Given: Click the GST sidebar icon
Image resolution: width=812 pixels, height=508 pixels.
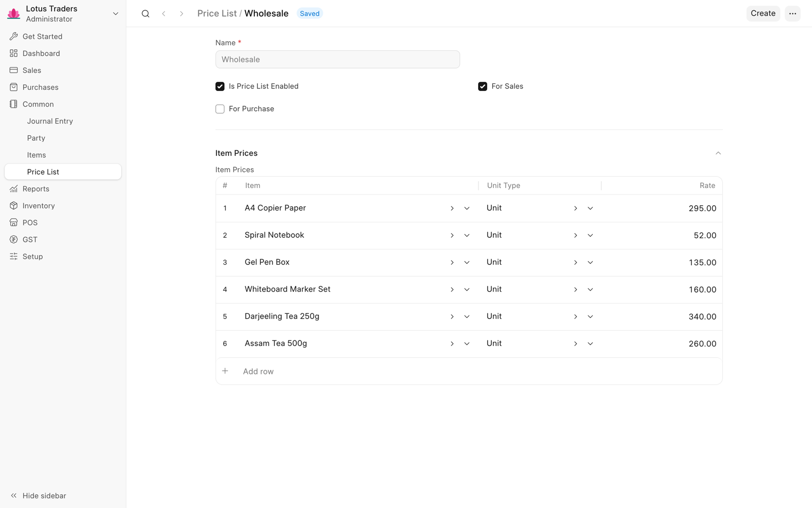Looking at the screenshot, I should point(14,239).
